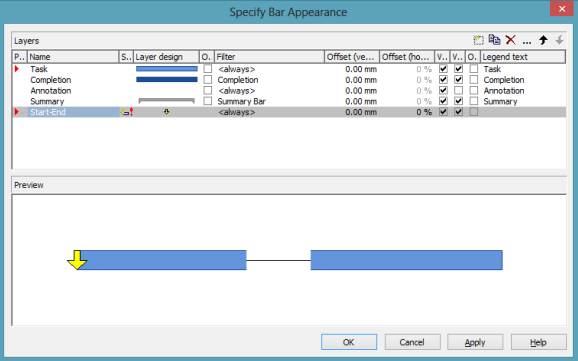This screenshot has height=361, width=578.
Task: Click the Annotation legend text cell
Action: click(x=504, y=90)
